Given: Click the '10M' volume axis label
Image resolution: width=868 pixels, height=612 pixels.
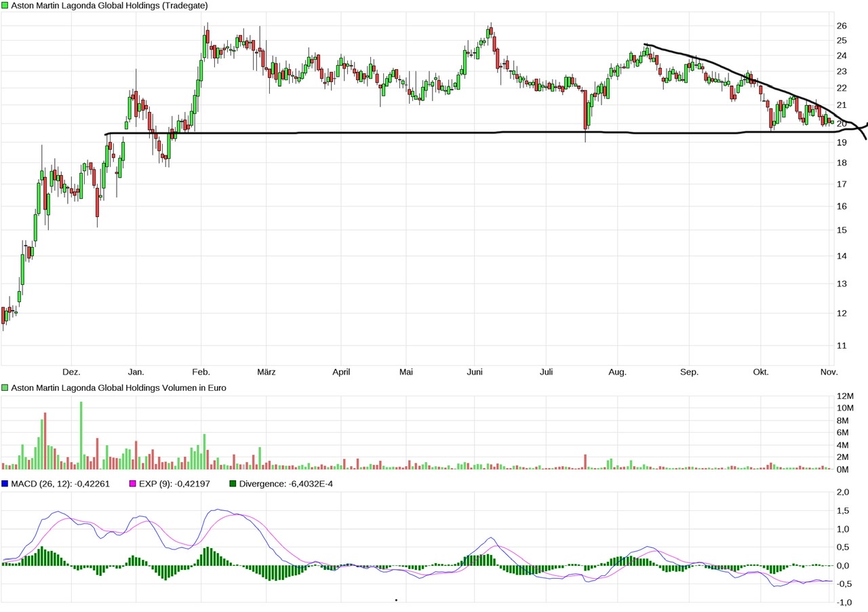Looking at the screenshot, I should (844, 408).
